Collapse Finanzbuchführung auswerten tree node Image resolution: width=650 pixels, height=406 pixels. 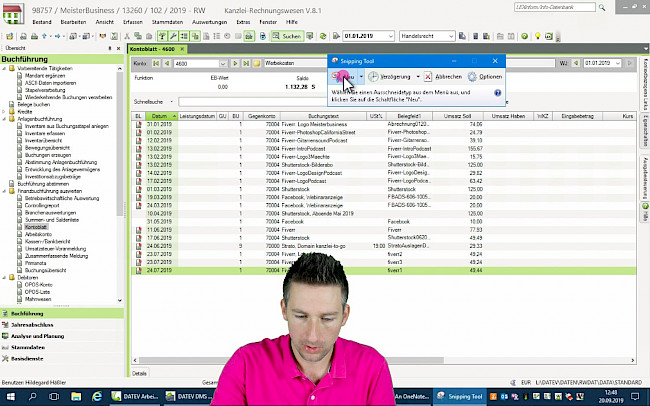pos(4,191)
